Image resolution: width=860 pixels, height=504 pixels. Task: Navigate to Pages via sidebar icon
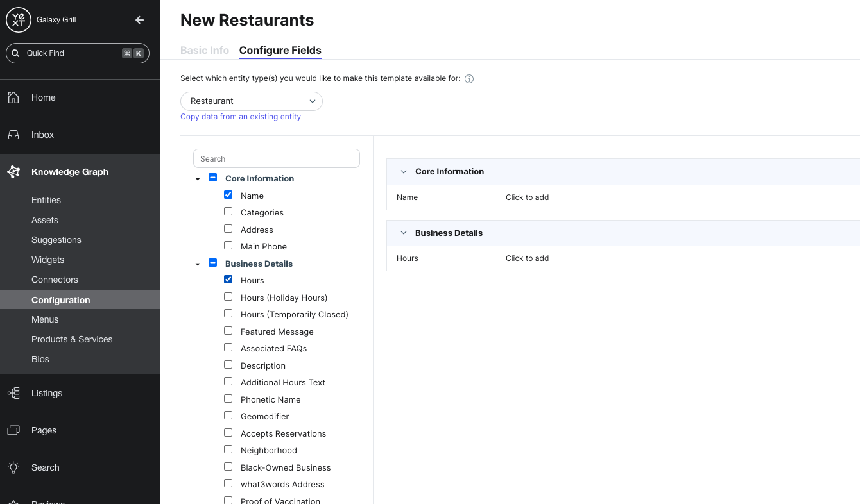tap(13, 430)
